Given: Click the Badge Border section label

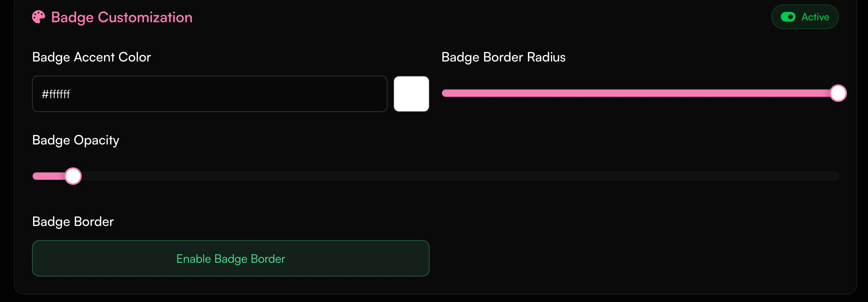Looking at the screenshot, I should [73, 221].
